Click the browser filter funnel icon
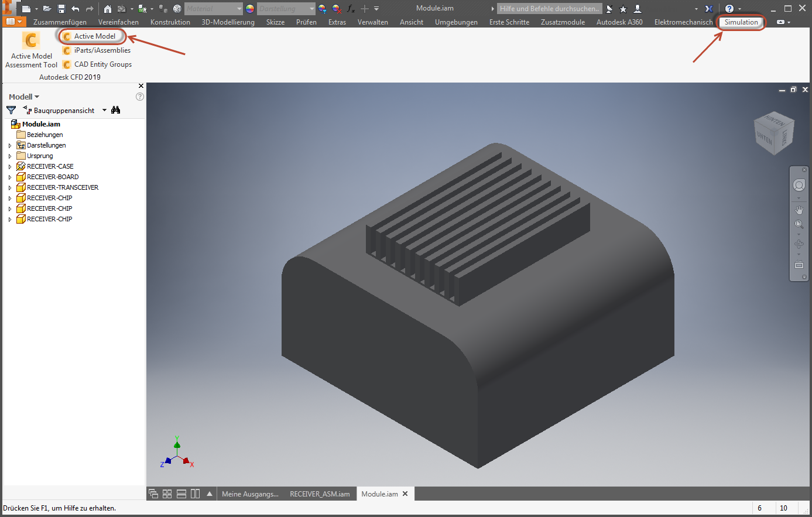The image size is (812, 517). click(x=11, y=110)
